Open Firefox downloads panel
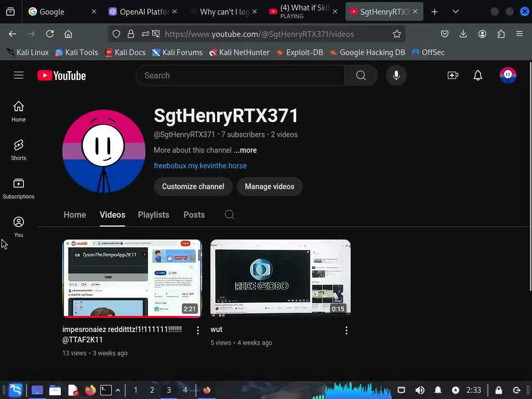The width and height of the screenshot is (532, 399). (463, 34)
